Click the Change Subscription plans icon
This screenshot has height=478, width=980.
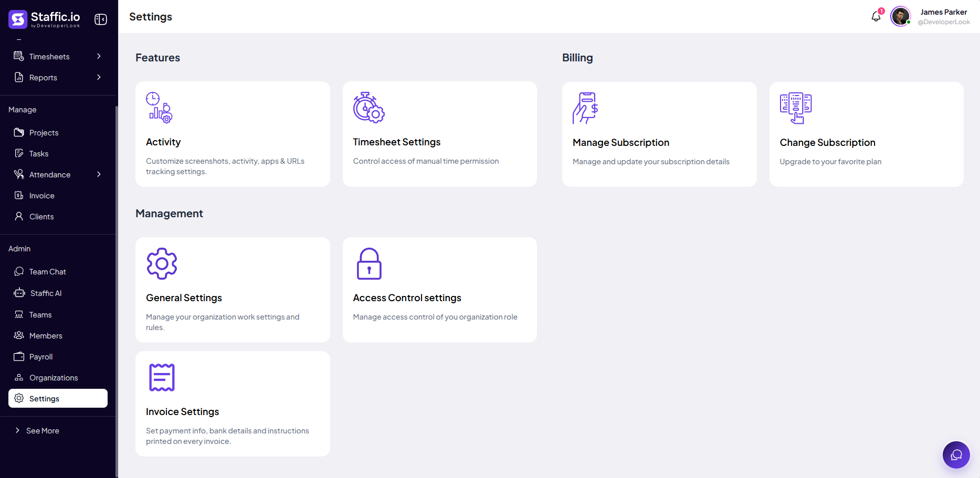[x=796, y=108]
